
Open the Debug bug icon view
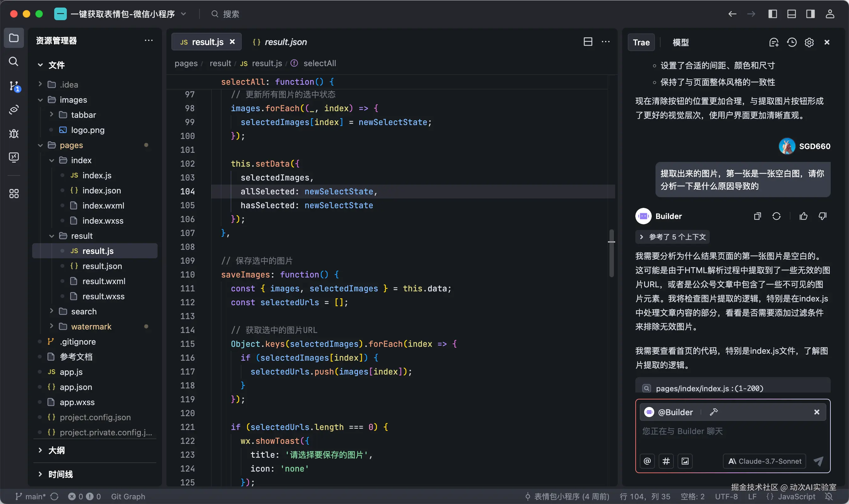(x=14, y=134)
